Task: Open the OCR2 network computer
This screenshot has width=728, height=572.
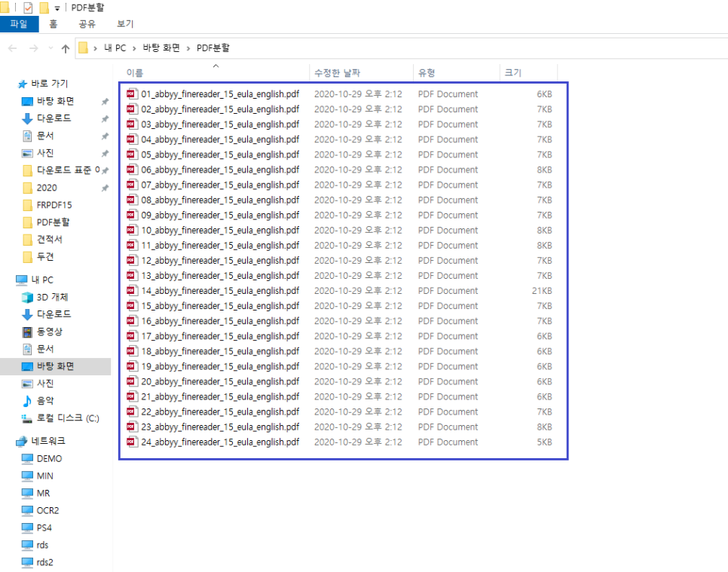Action: pos(47,511)
